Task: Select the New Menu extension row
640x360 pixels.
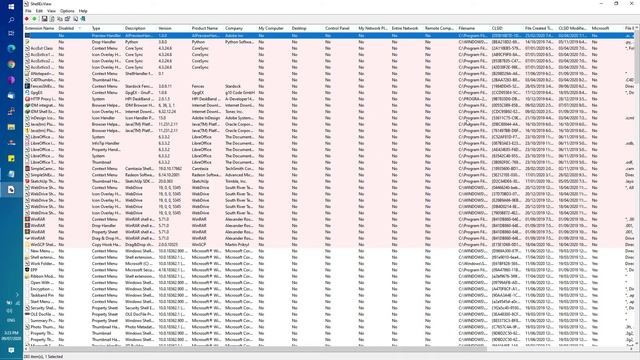Action: pos(329,251)
